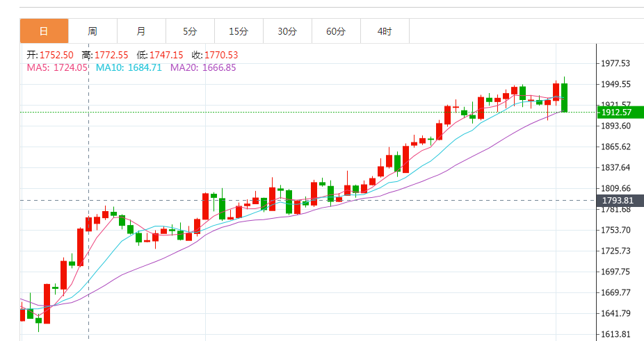Click the last green candlestick at right edge

pos(565,97)
